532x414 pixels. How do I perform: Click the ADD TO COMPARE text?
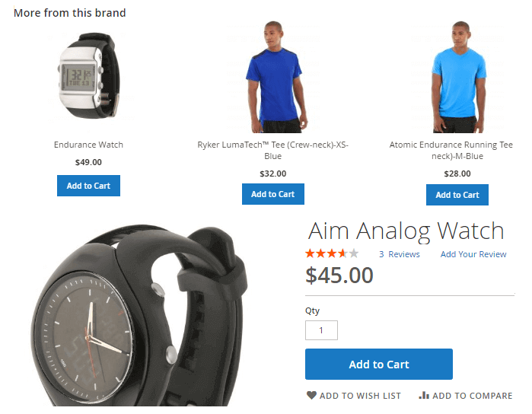point(473,396)
